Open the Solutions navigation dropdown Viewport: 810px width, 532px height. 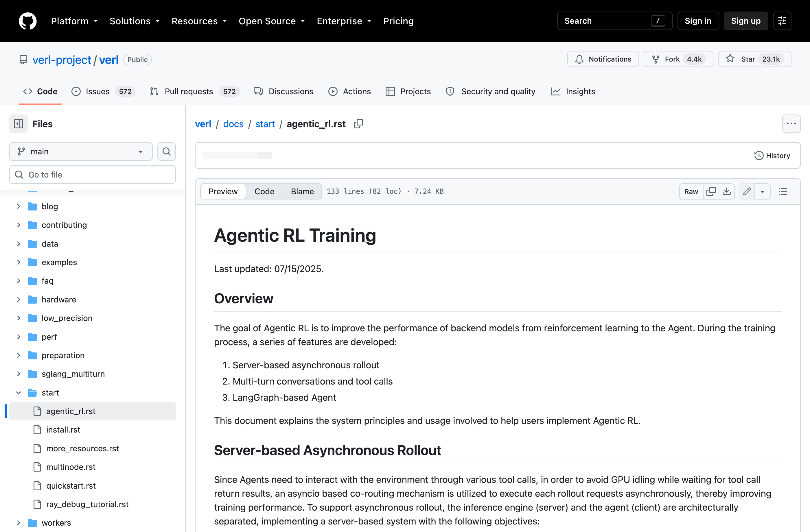[x=135, y=21]
